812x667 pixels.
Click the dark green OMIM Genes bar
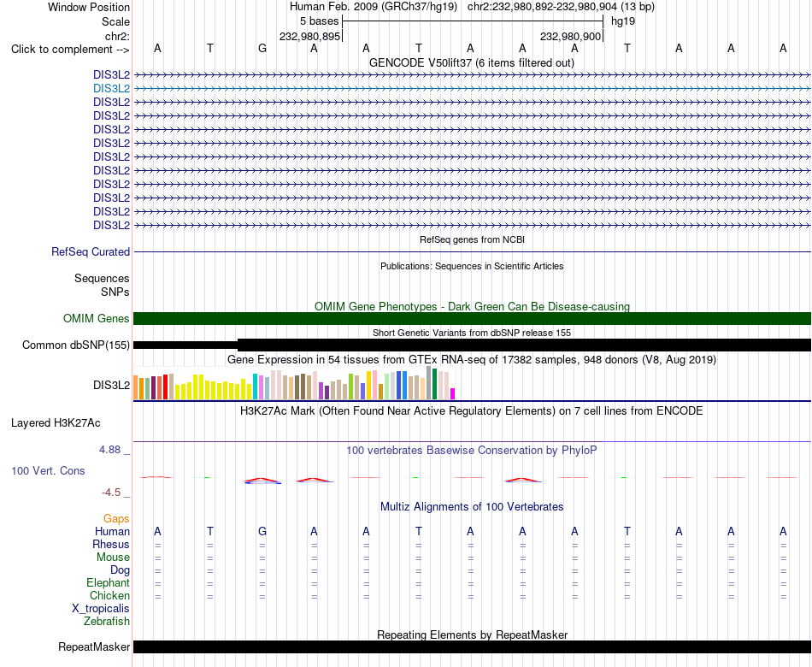[472, 318]
